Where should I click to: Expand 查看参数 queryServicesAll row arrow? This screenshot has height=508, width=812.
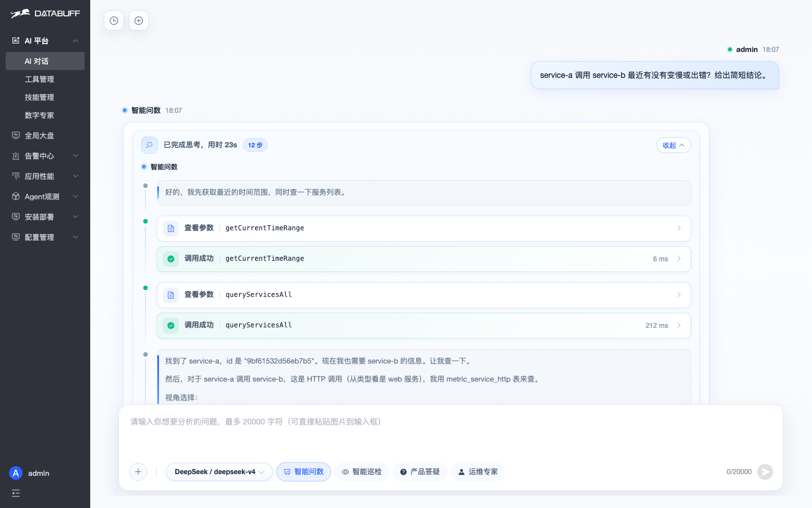pos(679,295)
